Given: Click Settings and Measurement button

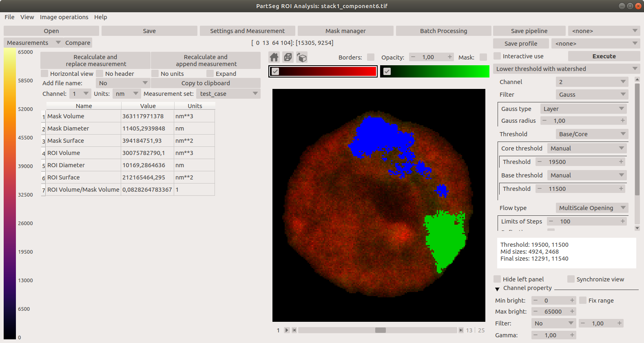Looking at the screenshot, I should (247, 31).
